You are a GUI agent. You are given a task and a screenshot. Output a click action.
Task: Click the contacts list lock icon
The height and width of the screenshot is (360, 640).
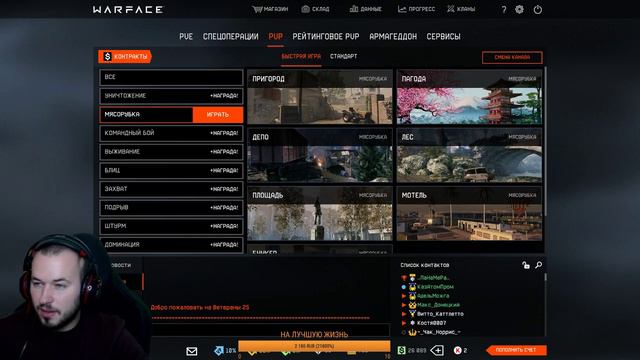coord(526,265)
